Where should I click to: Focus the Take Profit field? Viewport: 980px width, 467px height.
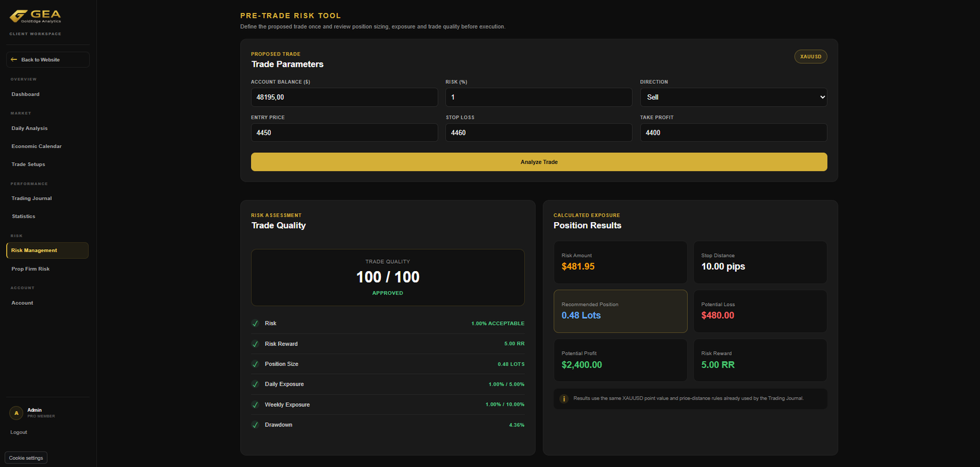coord(733,133)
